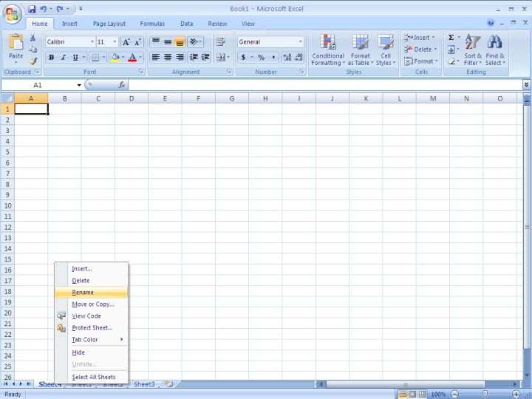Click Decrease Decimal

point(299,58)
